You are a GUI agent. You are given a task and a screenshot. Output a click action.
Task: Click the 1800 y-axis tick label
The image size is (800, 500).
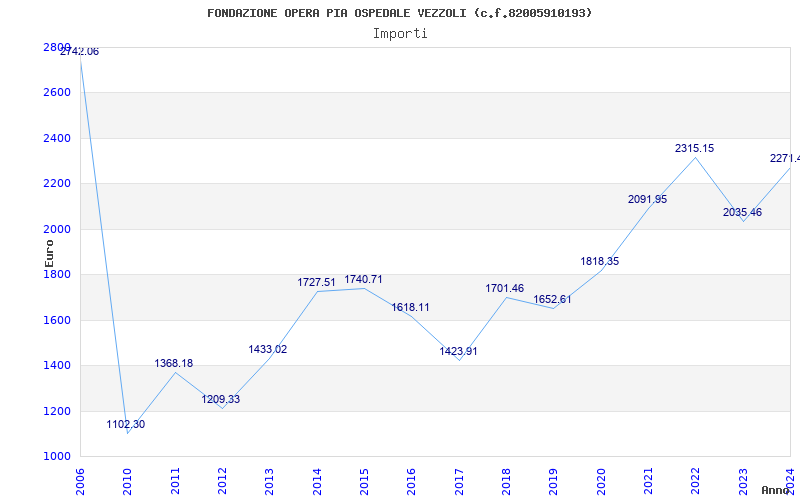coord(57,274)
